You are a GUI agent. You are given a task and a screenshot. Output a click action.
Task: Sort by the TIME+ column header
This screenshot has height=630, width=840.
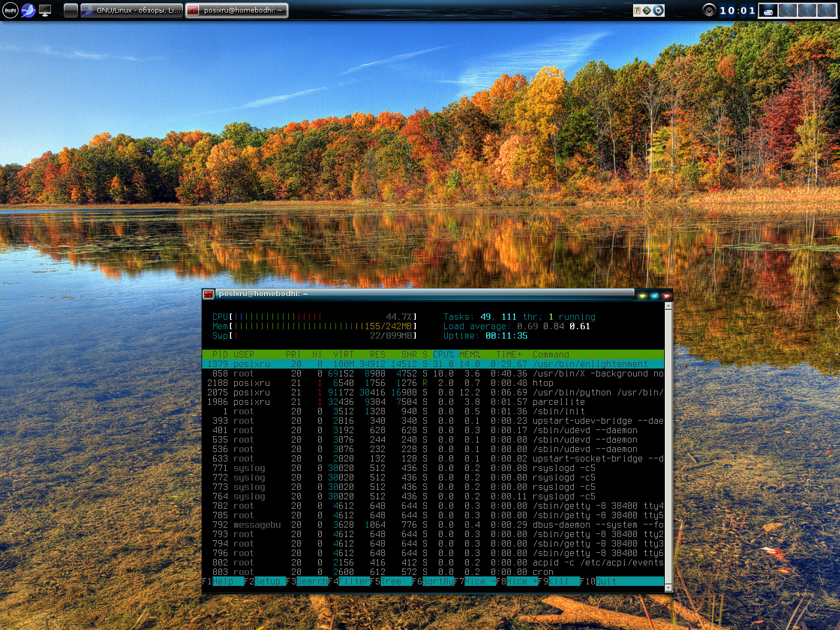[509, 354]
